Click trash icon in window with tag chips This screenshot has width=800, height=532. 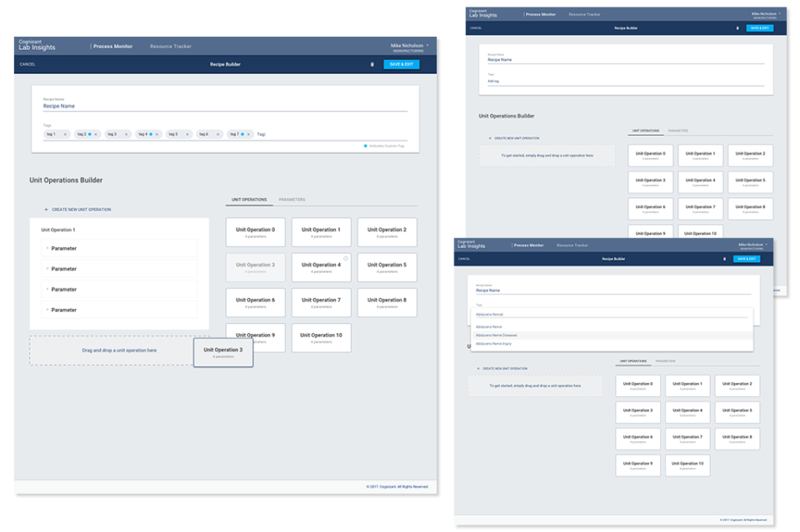click(372, 64)
